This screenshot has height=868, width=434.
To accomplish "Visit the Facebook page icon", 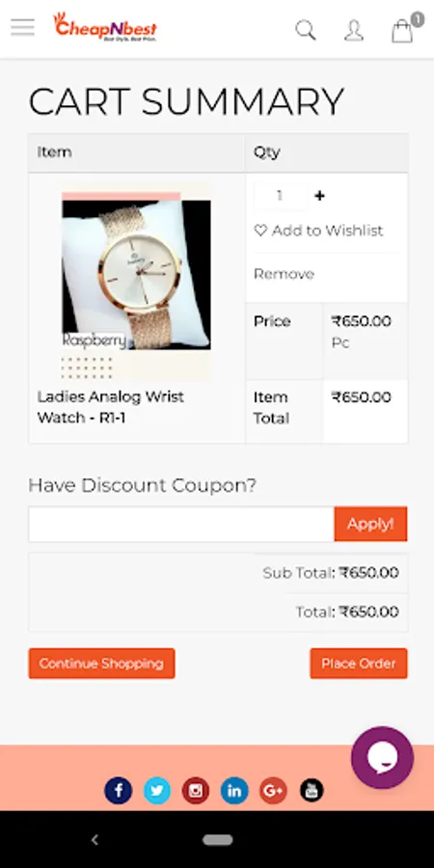I will pos(118,791).
